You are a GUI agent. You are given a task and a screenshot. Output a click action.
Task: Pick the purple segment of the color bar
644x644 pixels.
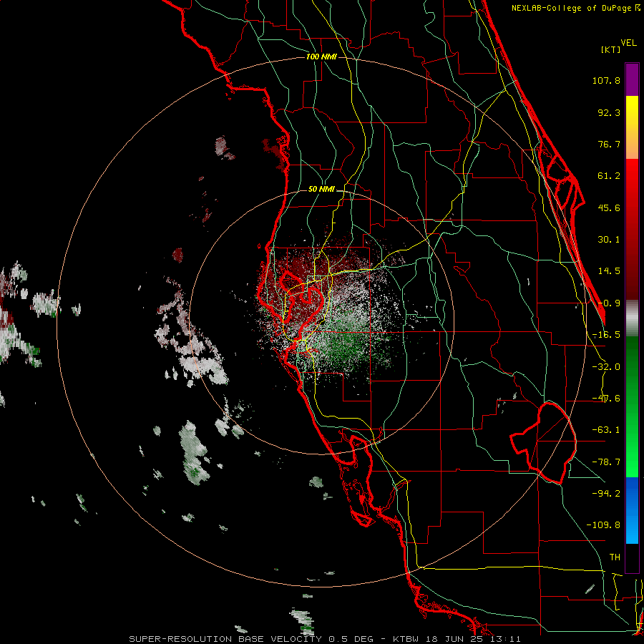tap(632, 79)
